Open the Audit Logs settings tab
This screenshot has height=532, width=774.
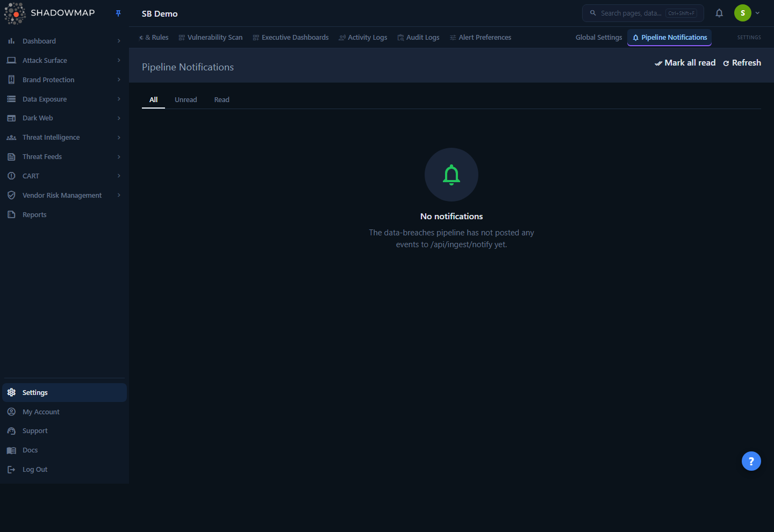[418, 38]
